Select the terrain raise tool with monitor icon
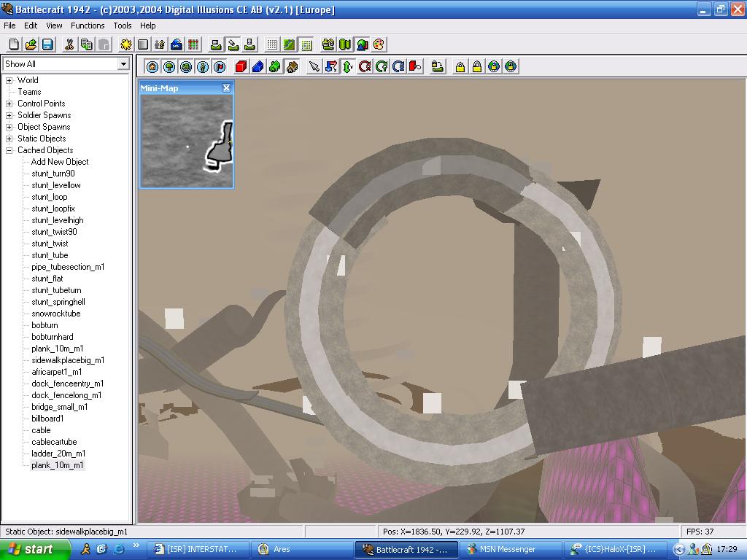The height and width of the screenshot is (560, 747). (x=216, y=44)
